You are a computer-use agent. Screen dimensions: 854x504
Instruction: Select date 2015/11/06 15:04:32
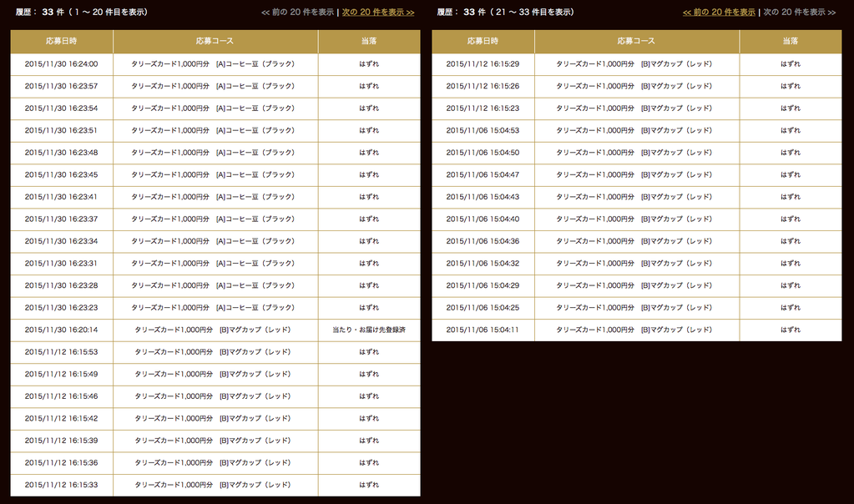[x=483, y=264]
